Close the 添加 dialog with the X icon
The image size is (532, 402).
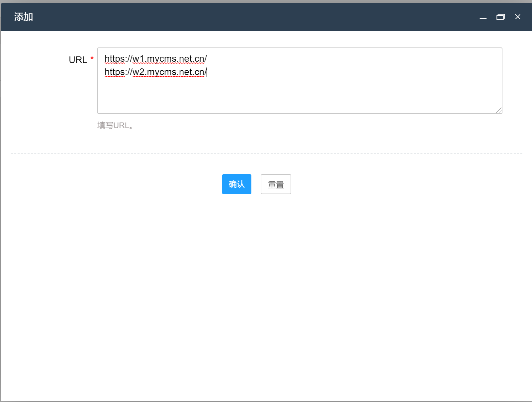(x=518, y=17)
